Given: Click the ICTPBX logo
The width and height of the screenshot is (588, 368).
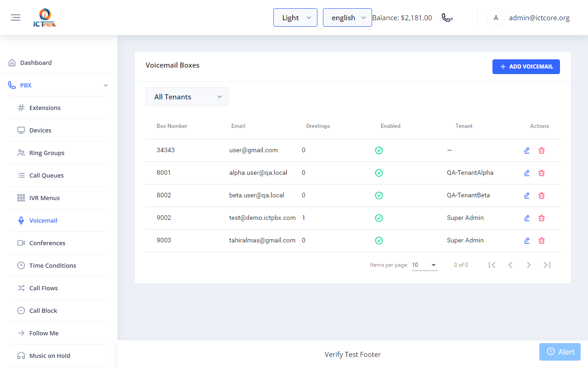Looking at the screenshot, I should pyautogui.click(x=45, y=18).
